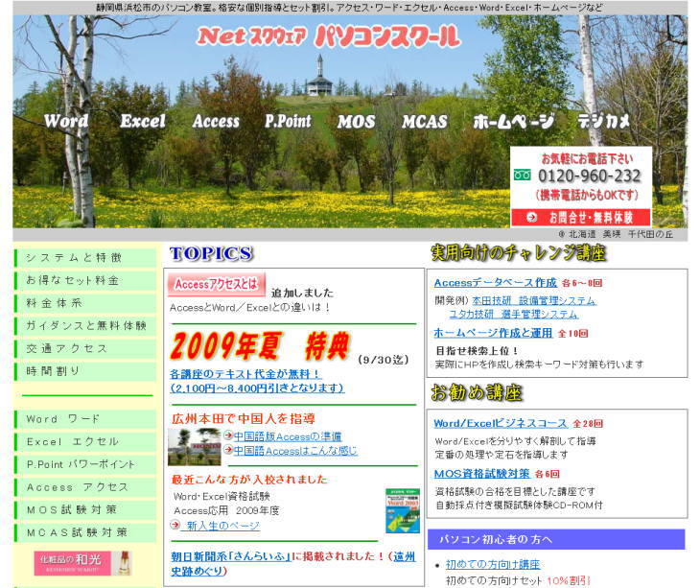This screenshot has height=588, width=700.
Task: Click the phone number 0120-960-232
Action: pos(590,176)
